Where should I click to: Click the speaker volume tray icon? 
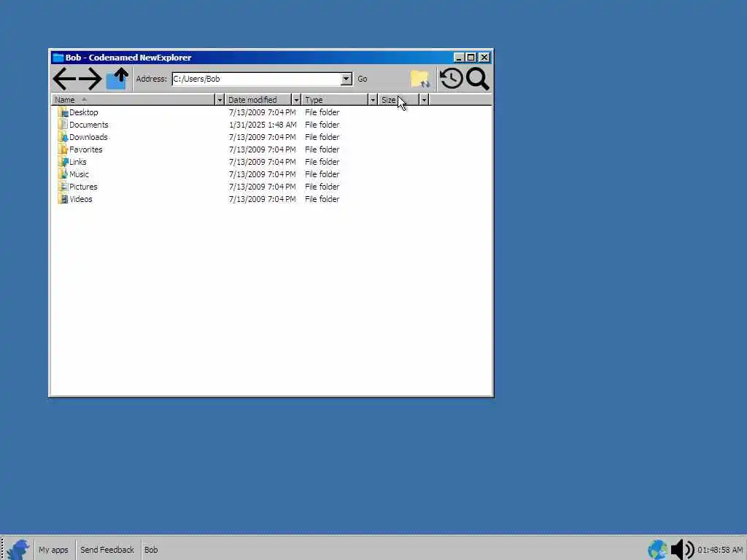(x=682, y=550)
